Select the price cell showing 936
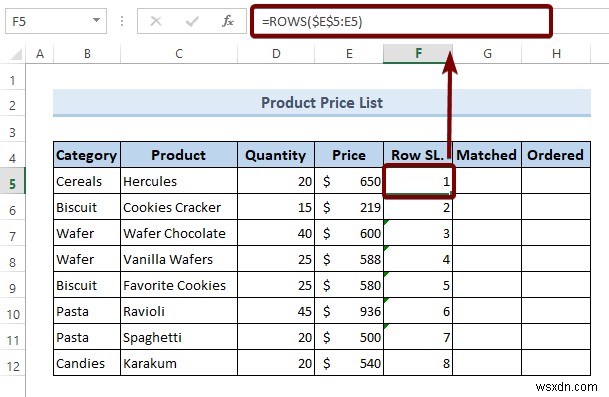Image resolution: width=609 pixels, height=397 pixels. (349, 311)
